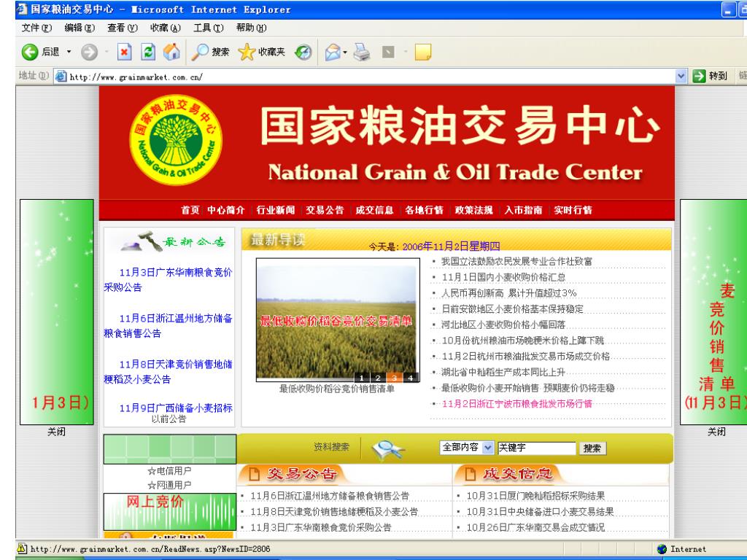Open 政策法规 navigation item
Viewport: 747px width, 560px height.
pyautogui.click(x=473, y=210)
